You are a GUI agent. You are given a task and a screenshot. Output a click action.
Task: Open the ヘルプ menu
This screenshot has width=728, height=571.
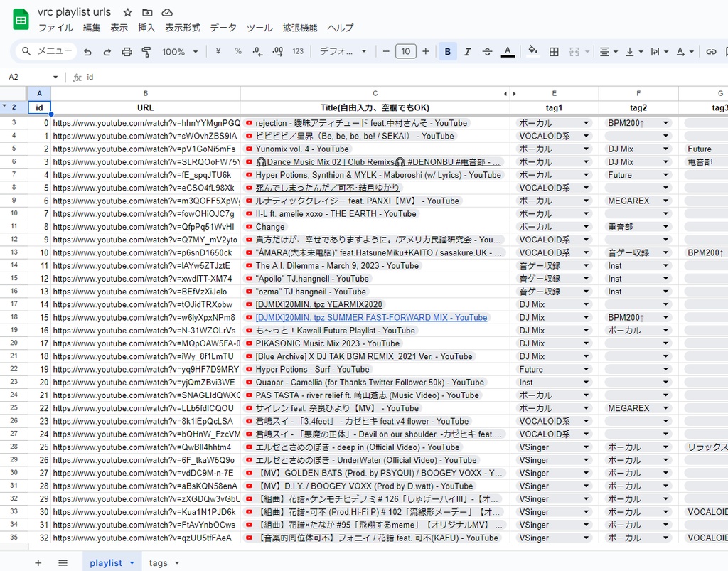tap(341, 28)
